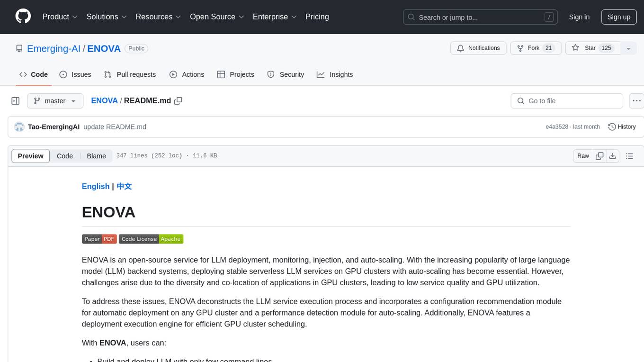Open the ENOVA repository title link
This screenshot has width=644, height=362.
pos(104,48)
